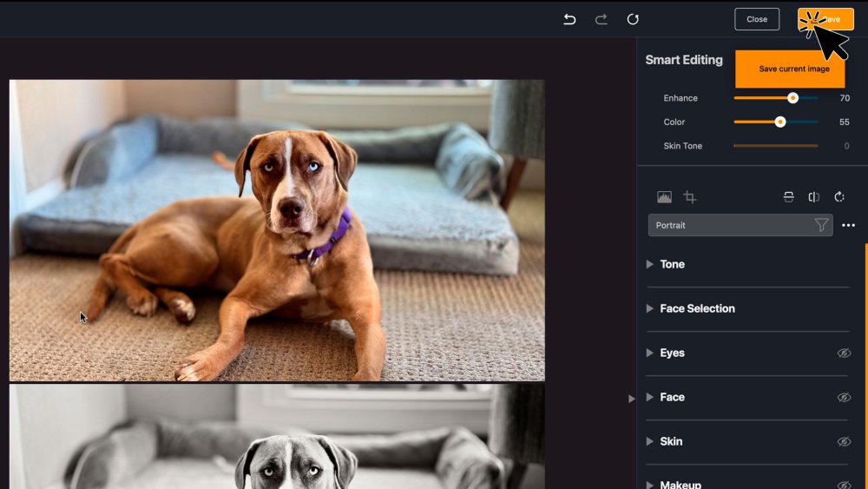The height and width of the screenshot is (489, 868).
Task: Toggle stacked before/after compare view
Action: tap(789, 196)
